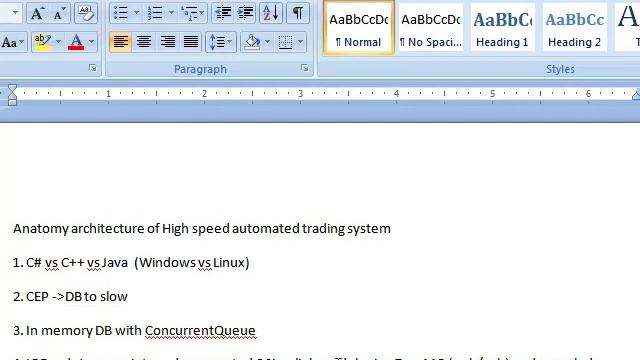Open font size dropdown arrow
This screenshot has height=360, width=640.
point(16,13)
